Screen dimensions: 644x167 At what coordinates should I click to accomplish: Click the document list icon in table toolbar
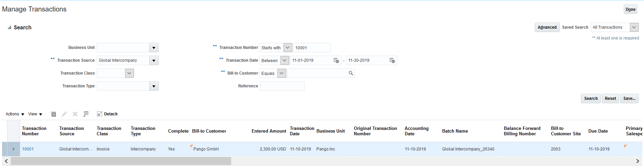[x=54, y=114]
